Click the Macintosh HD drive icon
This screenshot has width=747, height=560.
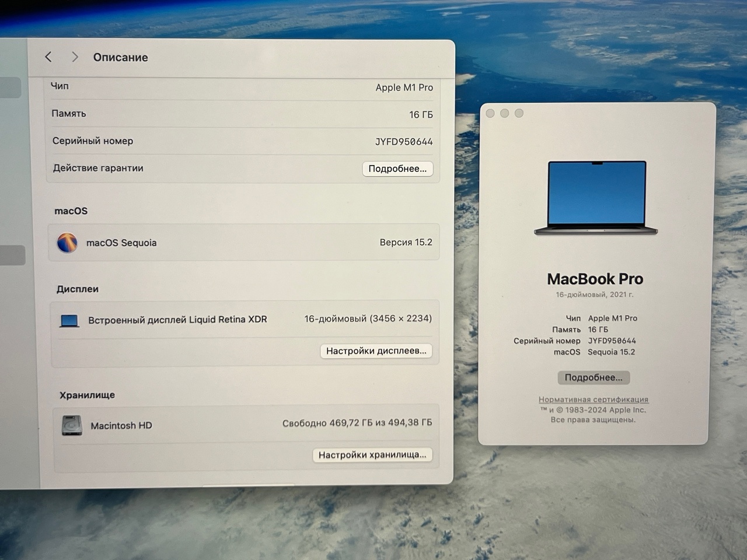[72, 425]
